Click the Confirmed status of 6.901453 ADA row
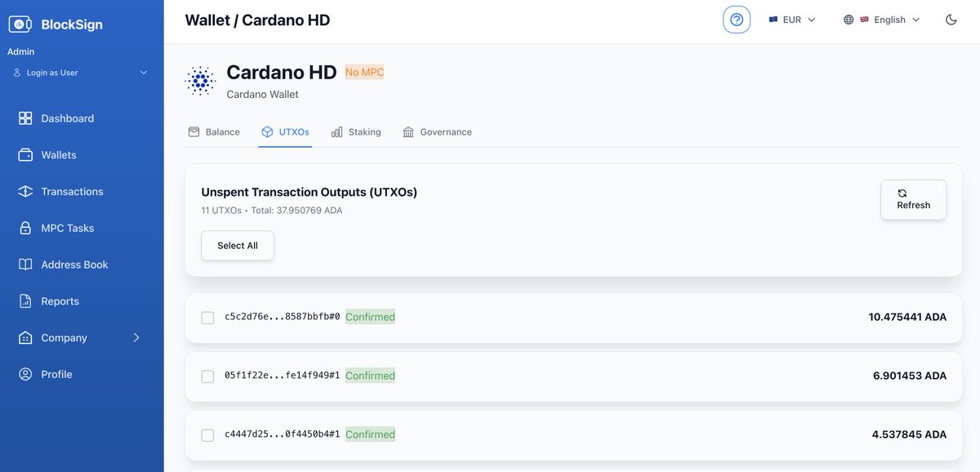The width and height of the screenshot is (980, 472). [x=370, y=376]
